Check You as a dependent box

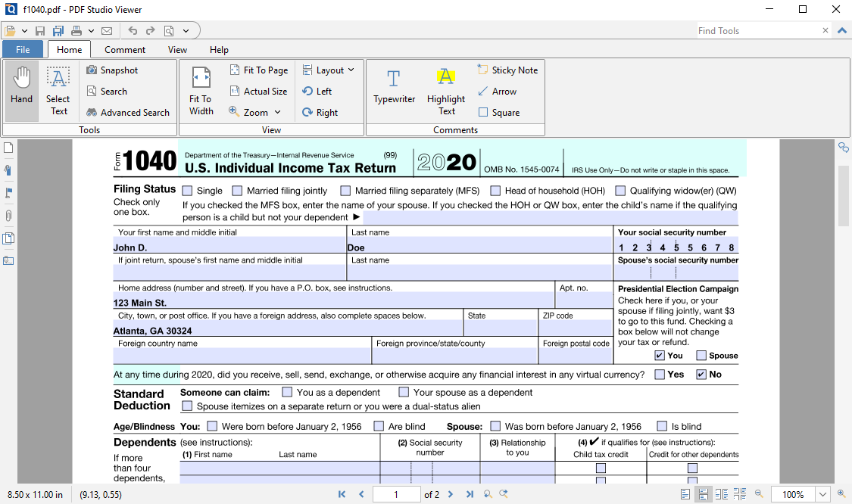pos(288,391)
